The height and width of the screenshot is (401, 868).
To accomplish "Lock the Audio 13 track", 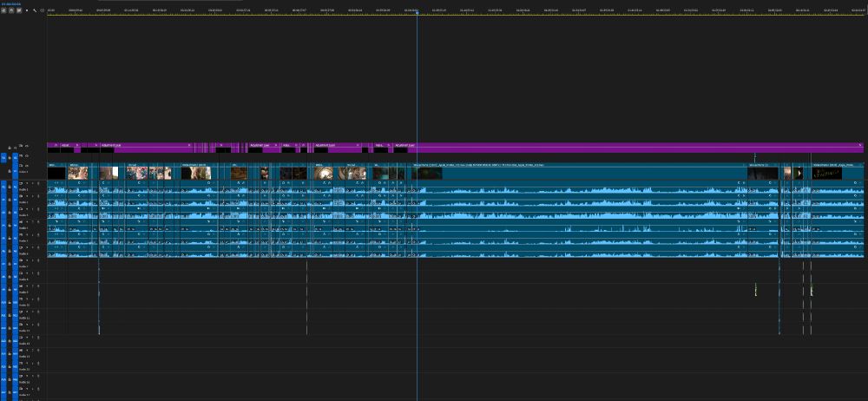I will click(10, 341).
